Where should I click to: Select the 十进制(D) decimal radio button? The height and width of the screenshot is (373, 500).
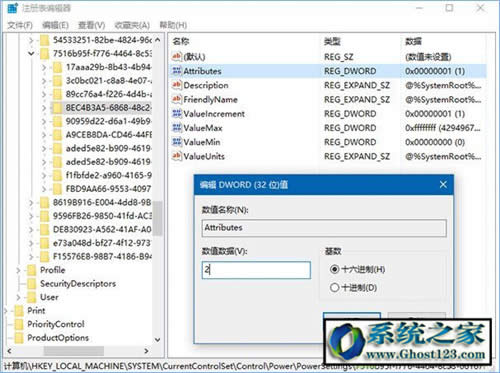coord(334,287)
